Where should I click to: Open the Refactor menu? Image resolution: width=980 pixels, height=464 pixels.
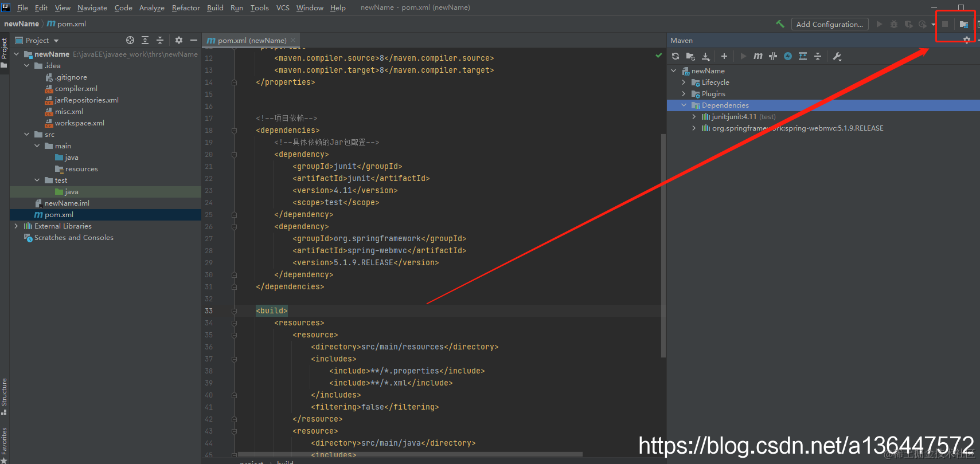(x=186, y=7)
